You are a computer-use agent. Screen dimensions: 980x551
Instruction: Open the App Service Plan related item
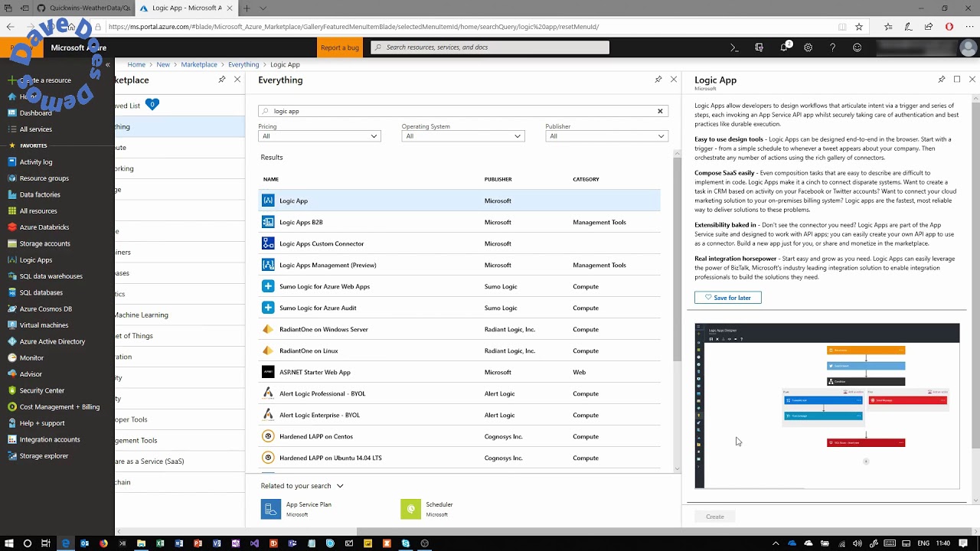coord(297,509)
